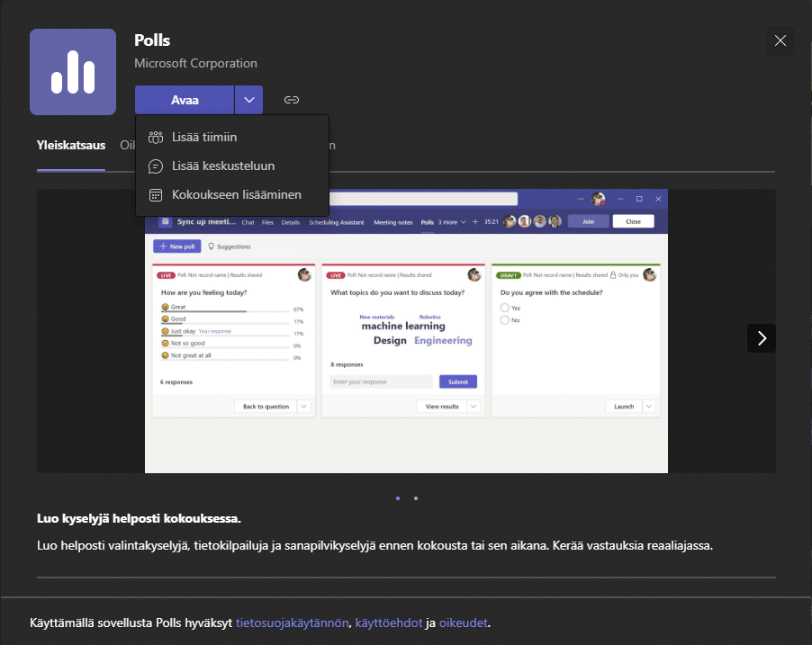
Task: Click heading Luo kyselyjä helposti kokouksessa
Action: (139, 519)
